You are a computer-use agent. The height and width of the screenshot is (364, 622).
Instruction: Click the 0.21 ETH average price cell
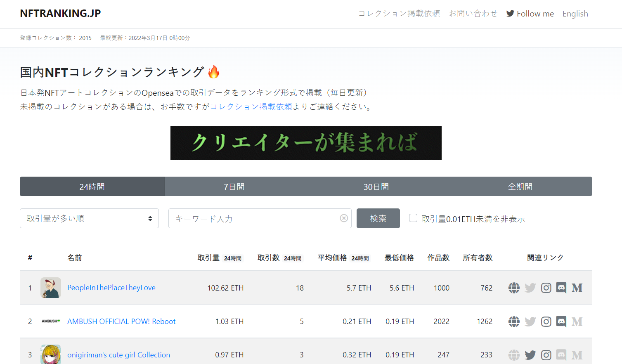357,321
